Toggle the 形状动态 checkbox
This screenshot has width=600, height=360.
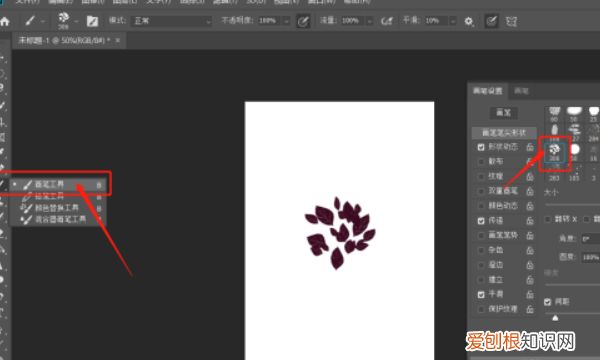[x=481, y=147]
